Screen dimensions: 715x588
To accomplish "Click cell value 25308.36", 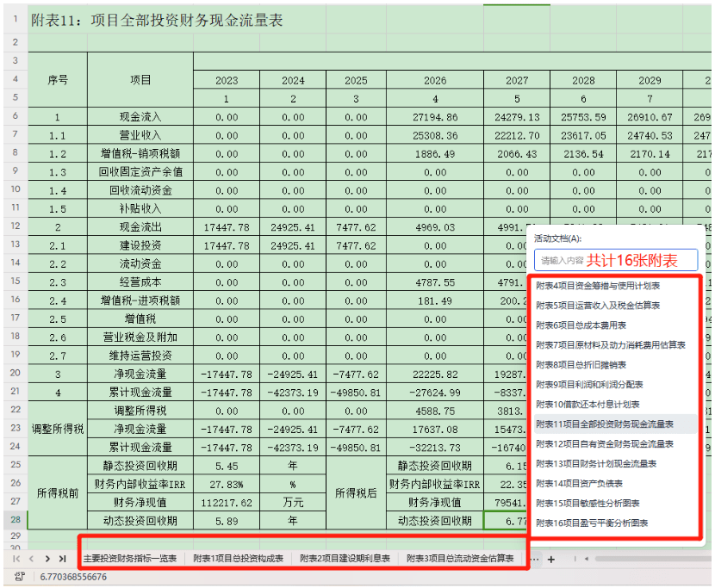I will tap(435, 135).
